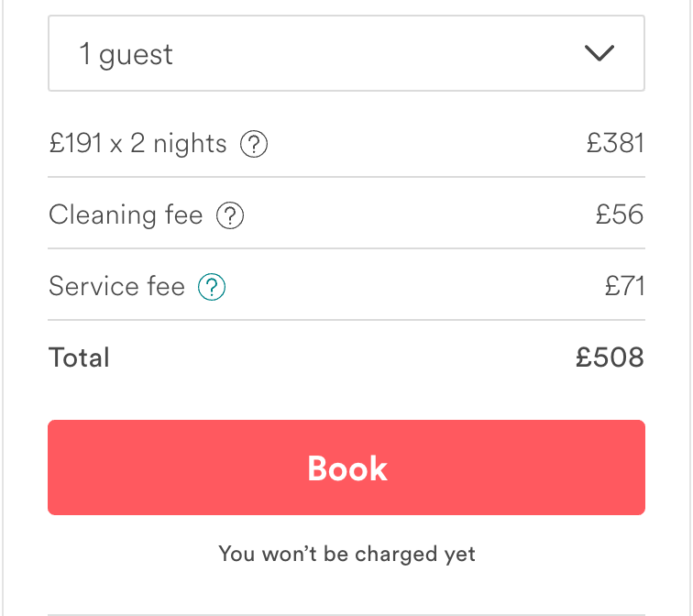This screenshot has height=616, width=693.
Task: Click the divider line below the charge notice
Action: 346,614
